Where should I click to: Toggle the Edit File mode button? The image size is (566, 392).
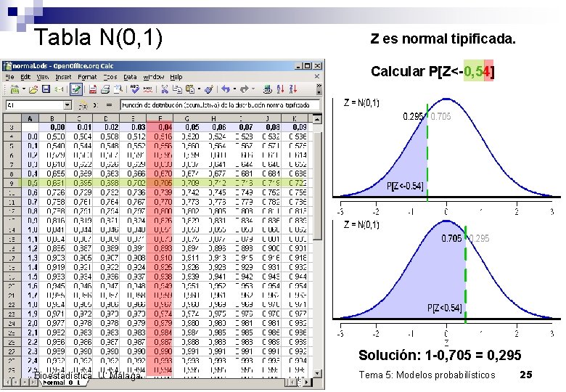pos(75,89)
